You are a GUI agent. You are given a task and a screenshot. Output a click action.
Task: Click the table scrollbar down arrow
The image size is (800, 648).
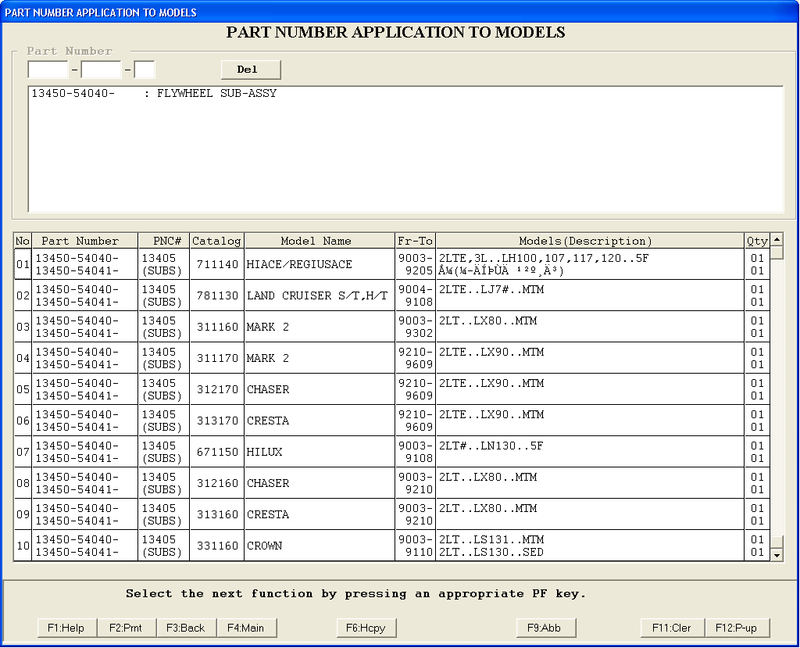coord(777,555)
